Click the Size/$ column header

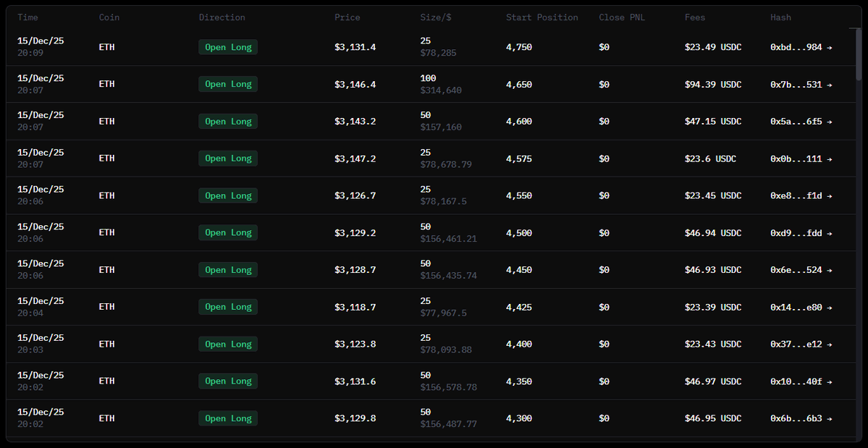[434, 17]
